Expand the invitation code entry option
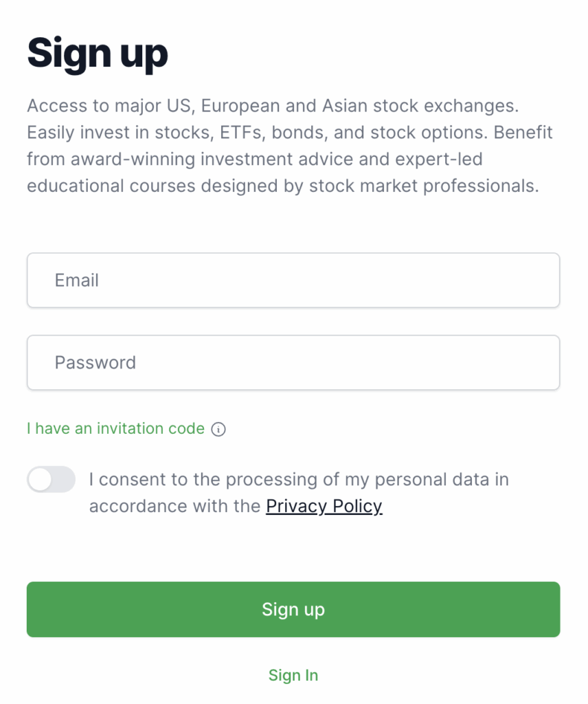 pos(115,429)
